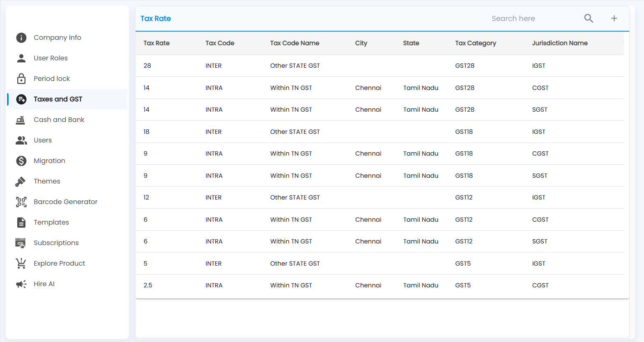Click the Cash and Bank register icon

pos(21,120)
